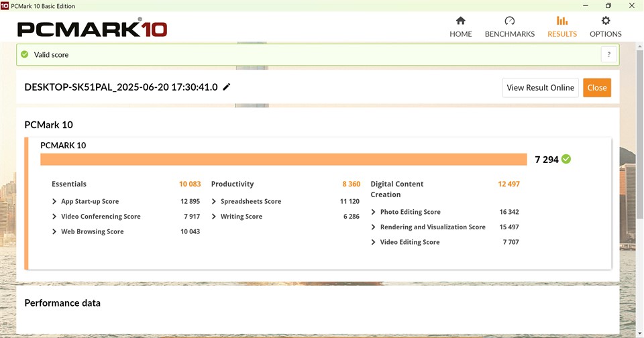Click the View Result Online button
Image resolution: width=644 pixels, height=338 pixels.
[540, 88]
